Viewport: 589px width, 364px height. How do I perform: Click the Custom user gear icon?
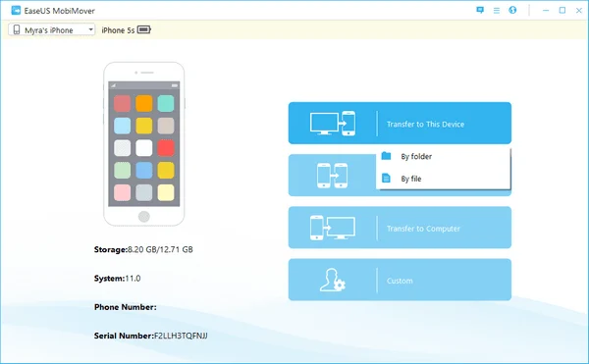(x=333, y=280)
